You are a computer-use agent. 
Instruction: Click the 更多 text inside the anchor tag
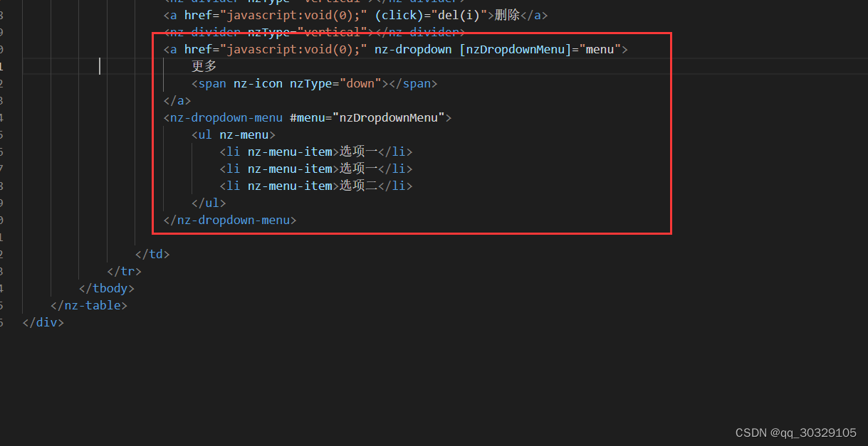tap(204, 65)
